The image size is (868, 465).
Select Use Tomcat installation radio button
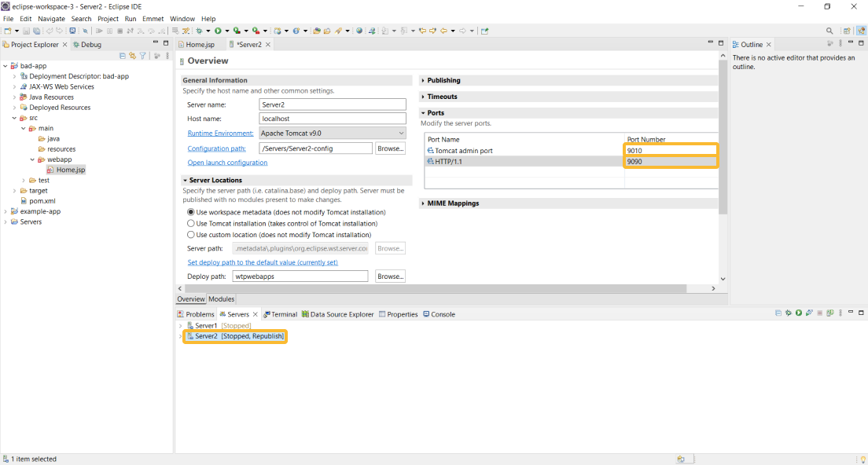click(191, 223)
